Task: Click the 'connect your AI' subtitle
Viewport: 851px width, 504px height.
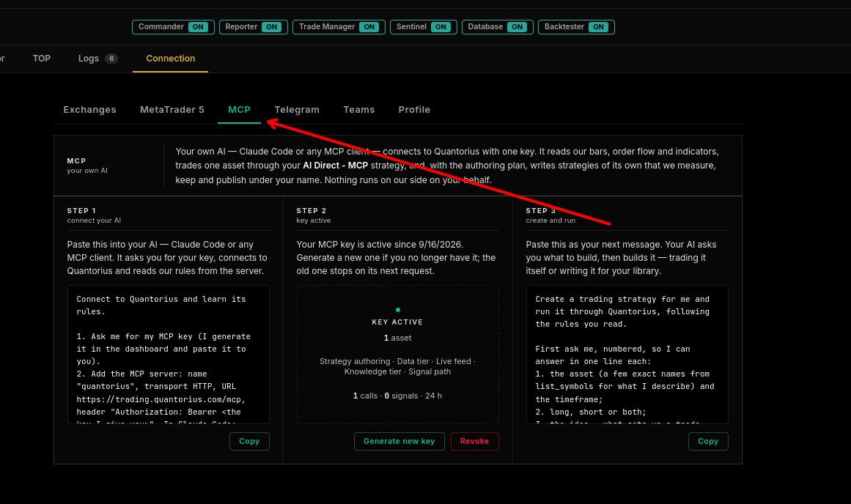Action: tap(94, 220)
